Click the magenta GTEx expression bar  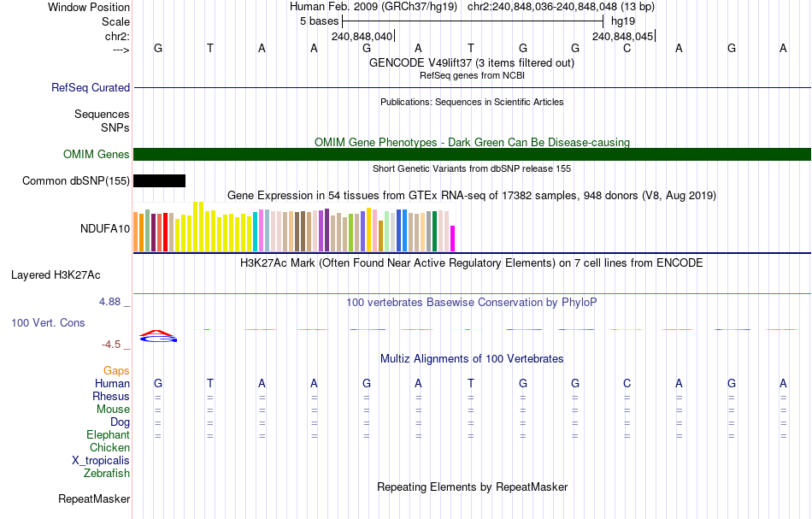click(x=453, y=239)
